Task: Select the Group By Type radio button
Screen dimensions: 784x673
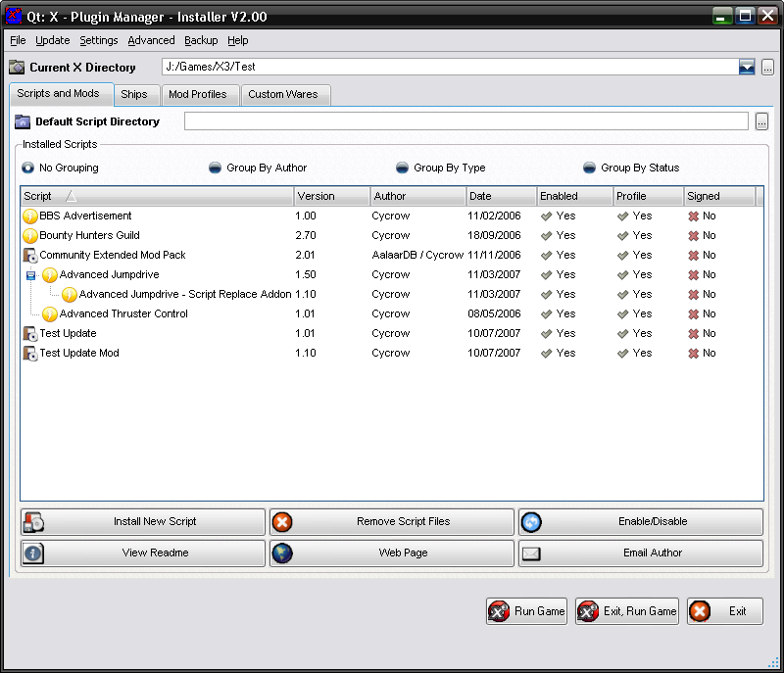Action: tap(402, 168)
